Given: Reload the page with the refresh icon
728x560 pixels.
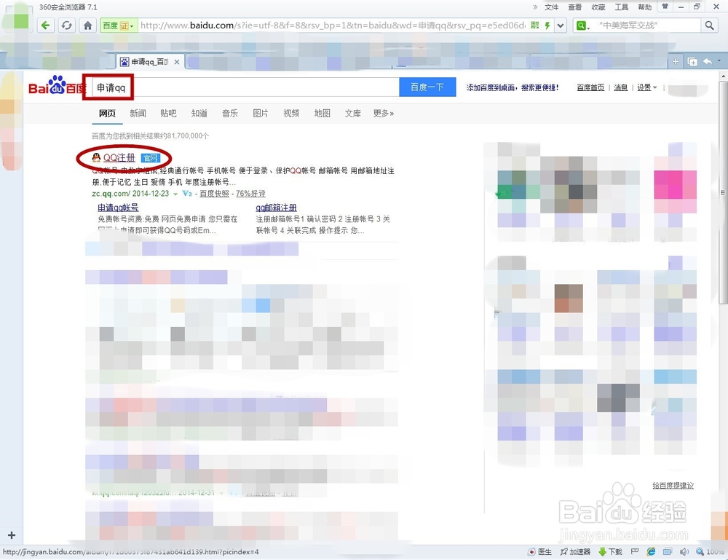Looking at the screenshot, I should [67, 25].
